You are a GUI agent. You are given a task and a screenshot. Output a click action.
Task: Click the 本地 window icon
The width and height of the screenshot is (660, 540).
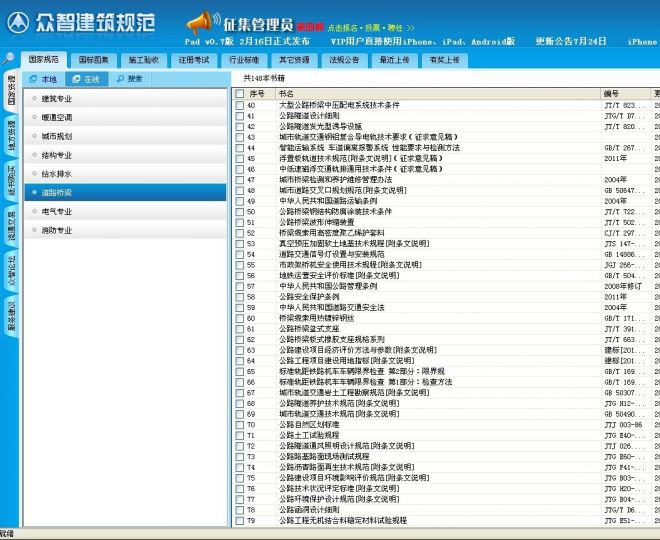[x=33, y=79]
